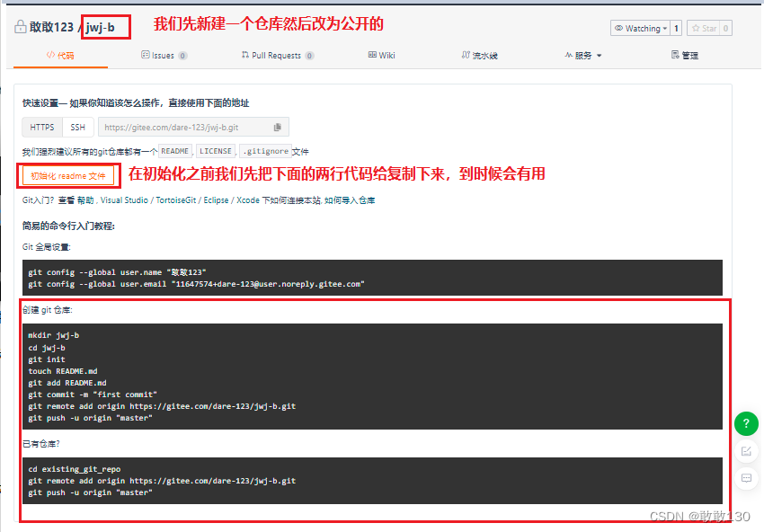The width and height of the screenshot is (764, 532).
Task: Click 初始化 readme 文件 button
Action: [x=68, y=176]
